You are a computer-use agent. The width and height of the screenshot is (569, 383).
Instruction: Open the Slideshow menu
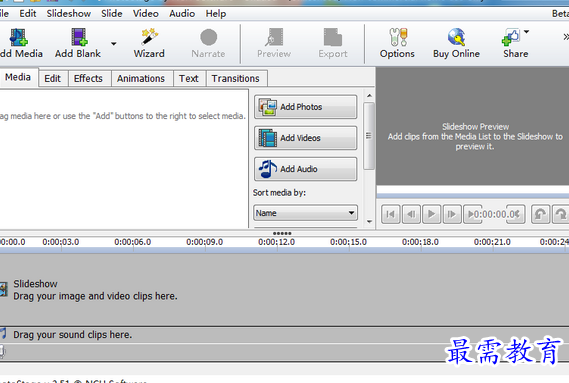69,13
